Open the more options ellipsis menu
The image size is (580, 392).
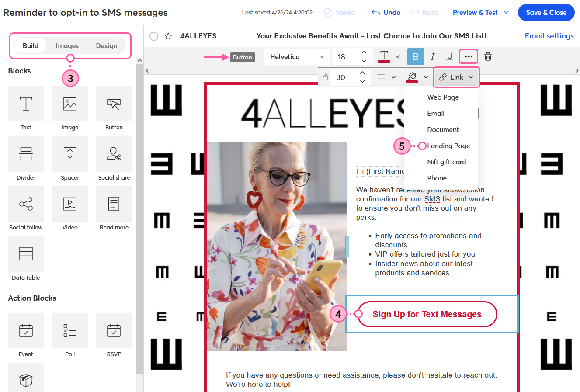coord(469,56)
